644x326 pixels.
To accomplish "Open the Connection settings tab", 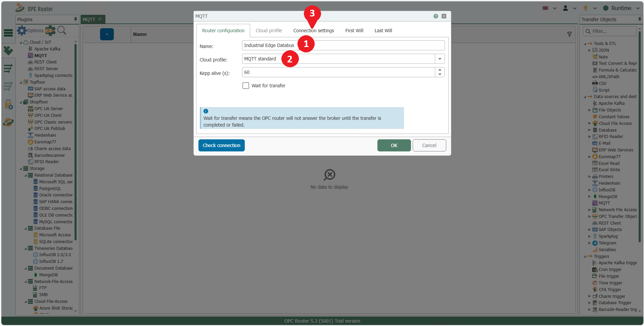I will tap(314, 31).
